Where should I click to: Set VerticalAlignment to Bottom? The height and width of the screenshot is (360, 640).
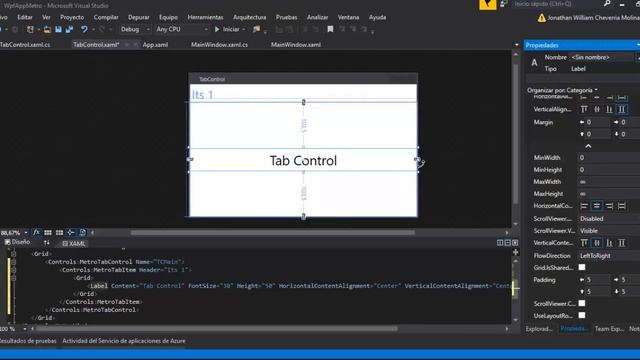(x=609, y=109)
